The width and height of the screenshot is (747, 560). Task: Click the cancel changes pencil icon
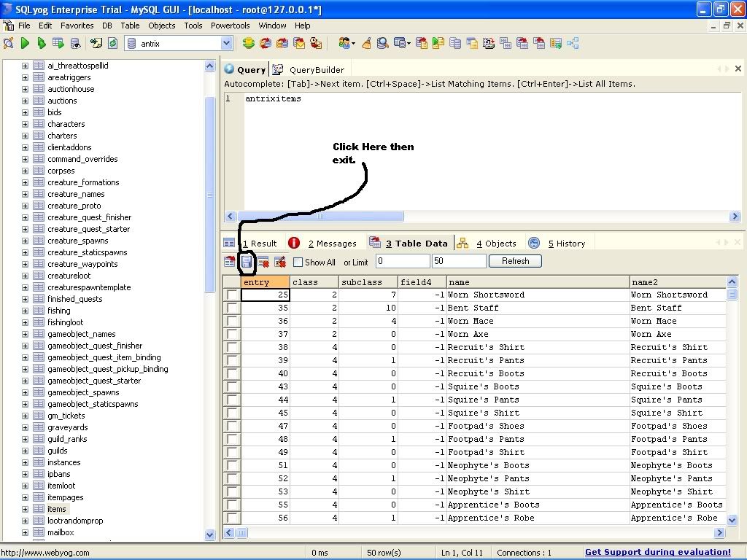(280, 262)
